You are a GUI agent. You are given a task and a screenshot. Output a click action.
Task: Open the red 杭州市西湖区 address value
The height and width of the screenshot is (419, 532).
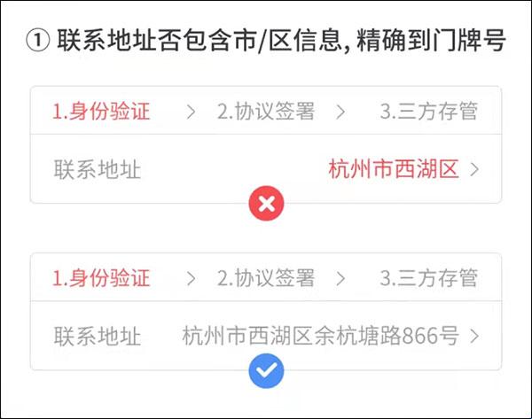394,169
